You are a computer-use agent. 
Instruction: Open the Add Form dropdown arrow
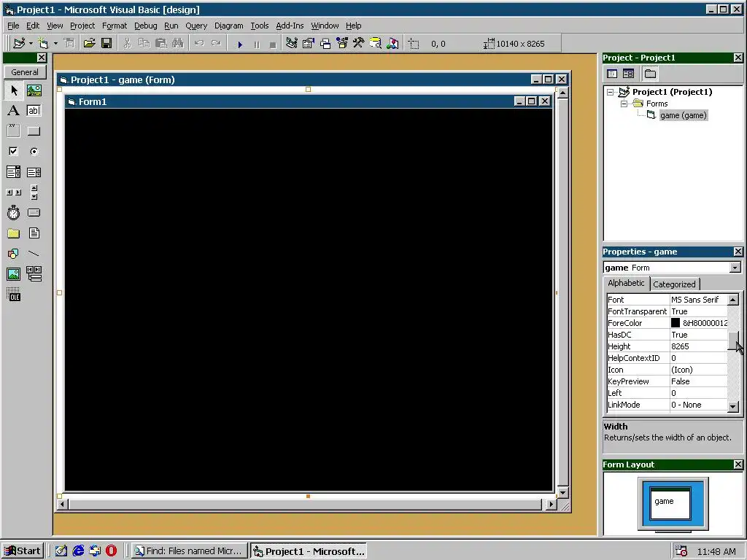(55, 43)
